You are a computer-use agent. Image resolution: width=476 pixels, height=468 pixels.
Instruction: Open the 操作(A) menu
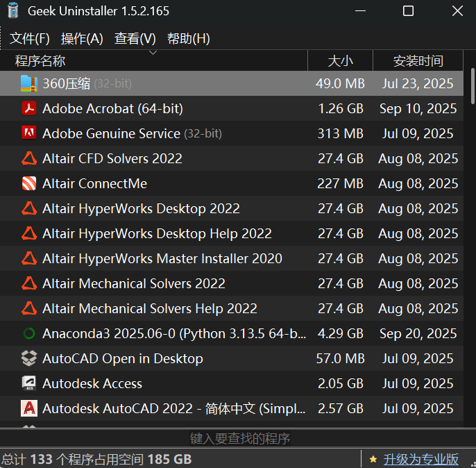coord(82,39)
